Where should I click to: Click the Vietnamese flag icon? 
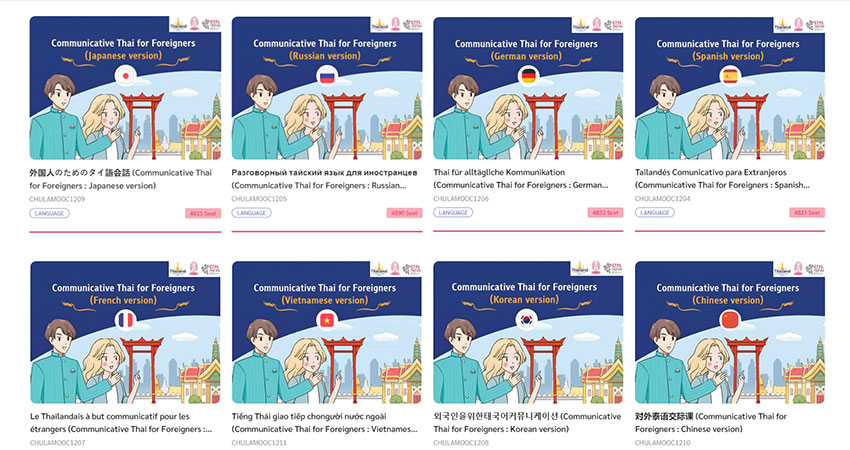(327, 320)
